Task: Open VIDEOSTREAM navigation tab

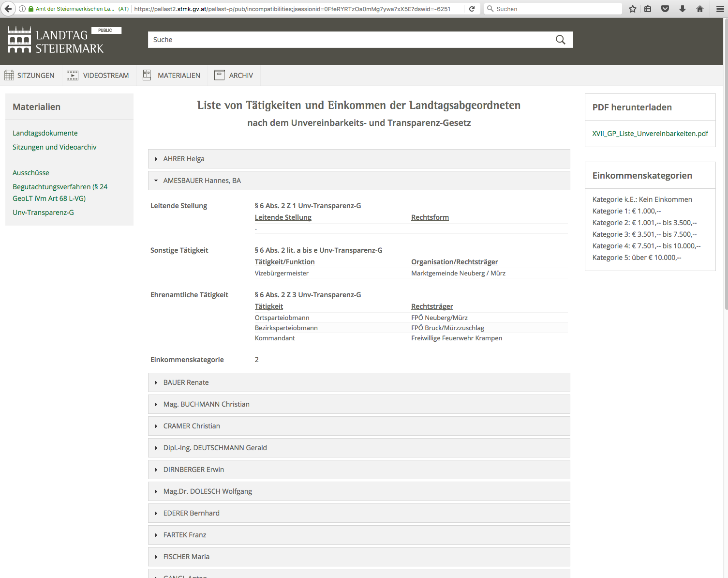Action: click(99, 76)
